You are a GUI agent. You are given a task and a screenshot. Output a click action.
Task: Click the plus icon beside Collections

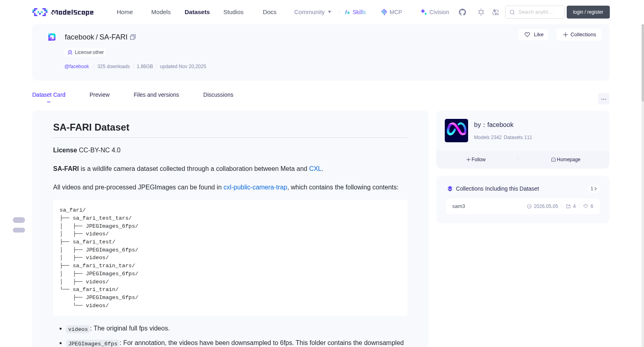pyautogui.click(x=566, y=35)
